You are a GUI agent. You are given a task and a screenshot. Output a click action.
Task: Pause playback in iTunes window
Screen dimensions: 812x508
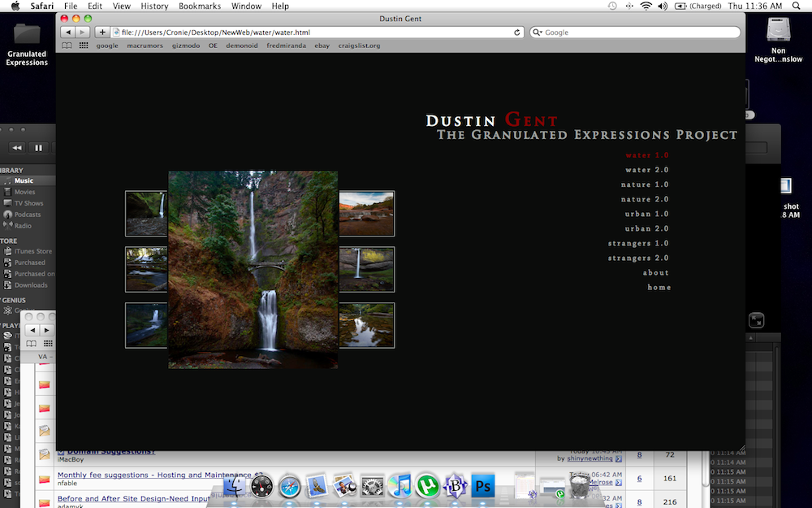tap(38, 148)
